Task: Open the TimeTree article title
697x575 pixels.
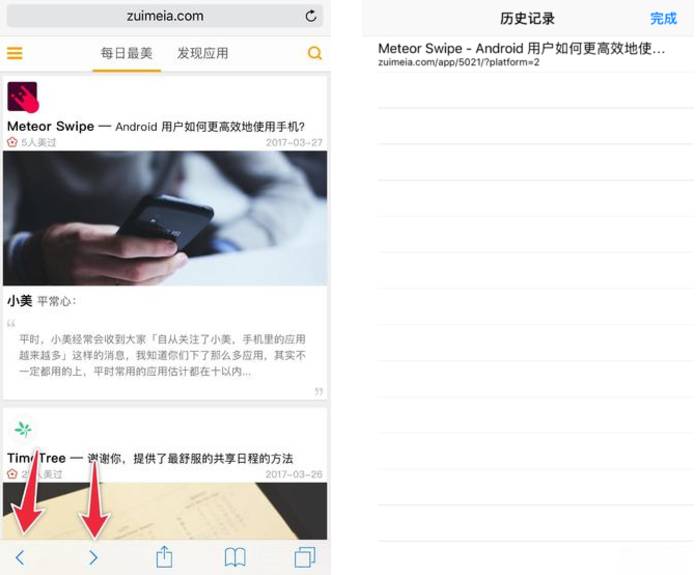Action: pos(150,458)
